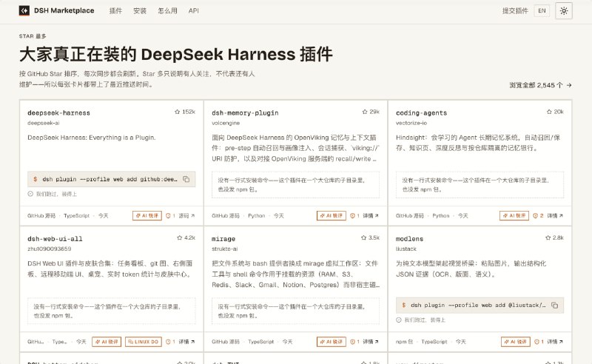Viewport: 592px width, 364px height.
Task: Click the 提交插件 link
Action: click(515, 10)
